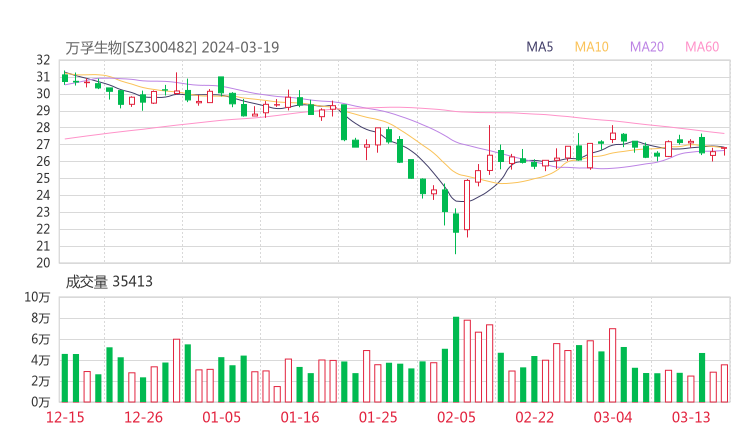Screen dimensions: 740x440
Task: Click the first green candlestick at 12-15
Action: pos(65,78)
